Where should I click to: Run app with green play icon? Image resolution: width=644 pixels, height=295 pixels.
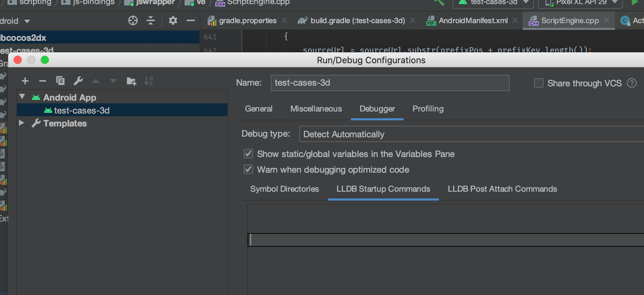(634, 2)
